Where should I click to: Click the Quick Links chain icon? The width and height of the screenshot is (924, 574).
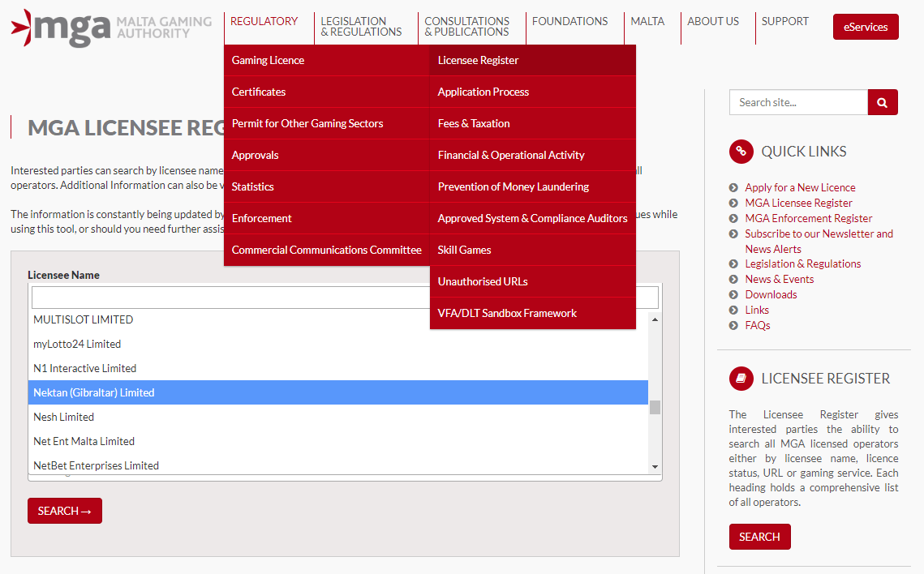[741, 152]
